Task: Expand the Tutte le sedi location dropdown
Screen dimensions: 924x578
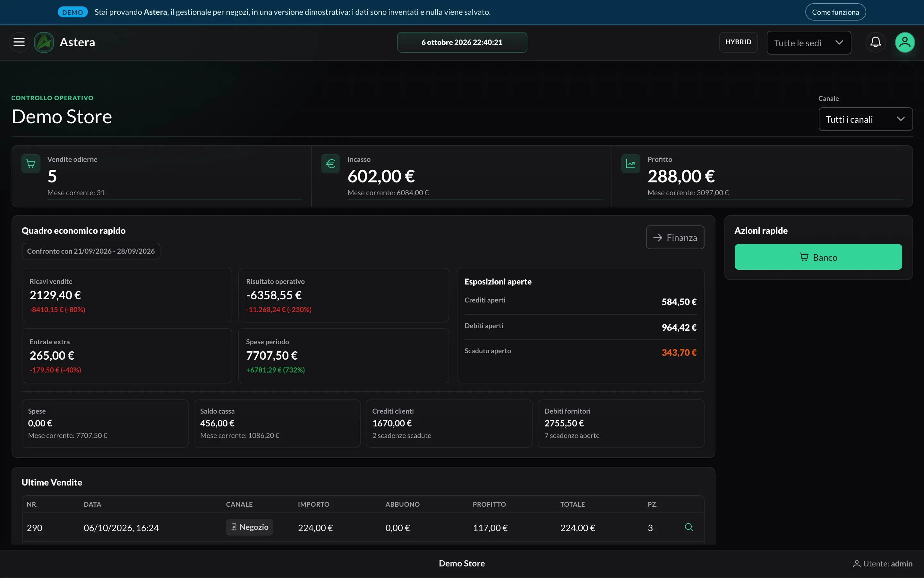Action: coord(809,43)
